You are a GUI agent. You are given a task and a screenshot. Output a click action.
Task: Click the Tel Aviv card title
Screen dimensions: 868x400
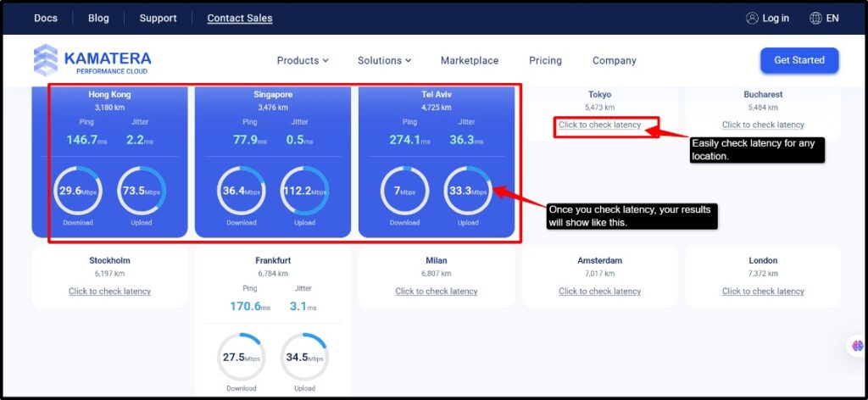437,95
